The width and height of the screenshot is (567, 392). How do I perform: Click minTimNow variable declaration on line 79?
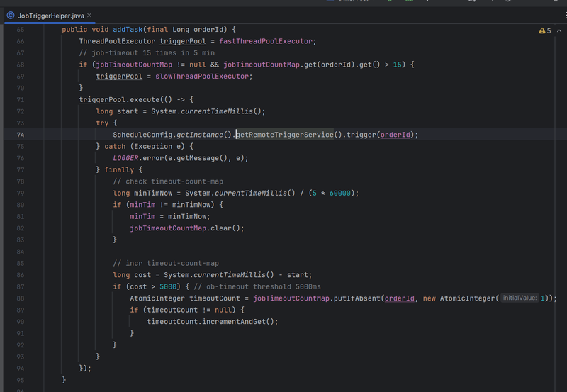point(153,193)
